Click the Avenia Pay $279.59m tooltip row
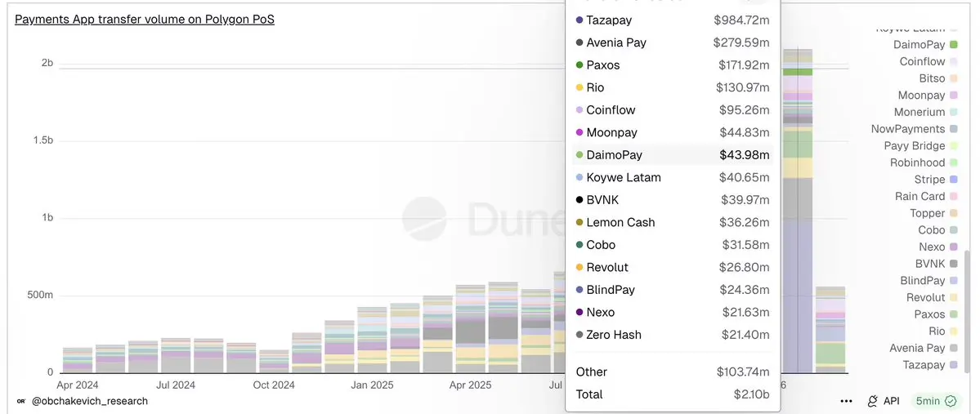This screenshot has height=414, width=980. click(673, 43)
